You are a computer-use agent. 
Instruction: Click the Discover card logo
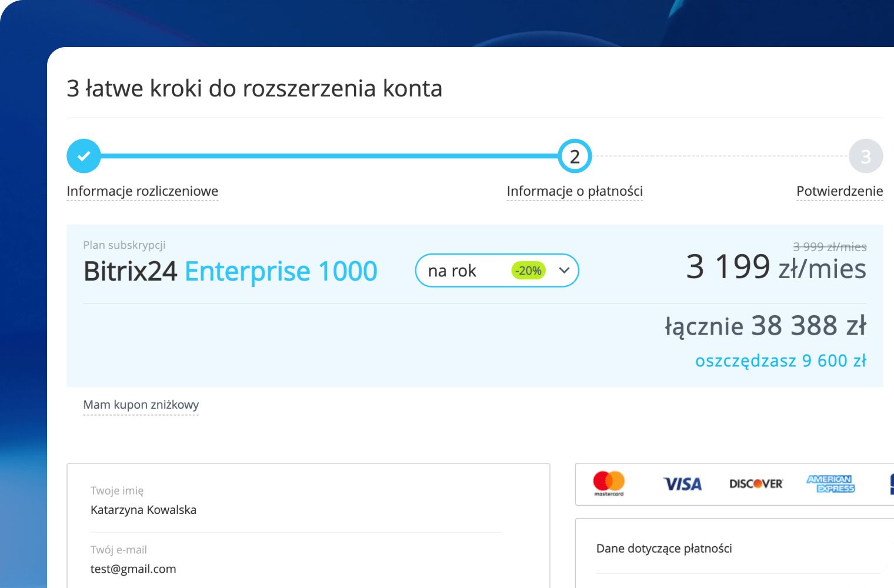(756, 484)
